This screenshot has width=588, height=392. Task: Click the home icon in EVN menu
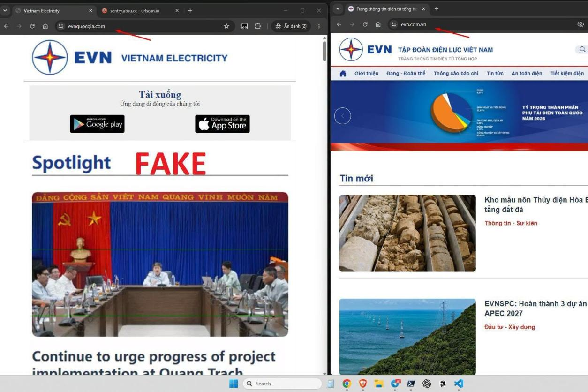point(343,74)
